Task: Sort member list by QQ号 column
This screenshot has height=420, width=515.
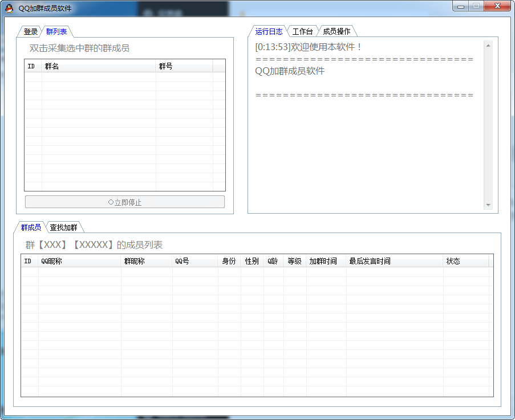Action: (x=195, y=261)
